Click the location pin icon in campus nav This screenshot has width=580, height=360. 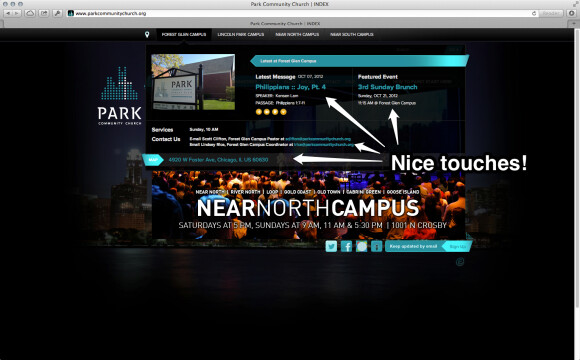click(x=147, y=34)
